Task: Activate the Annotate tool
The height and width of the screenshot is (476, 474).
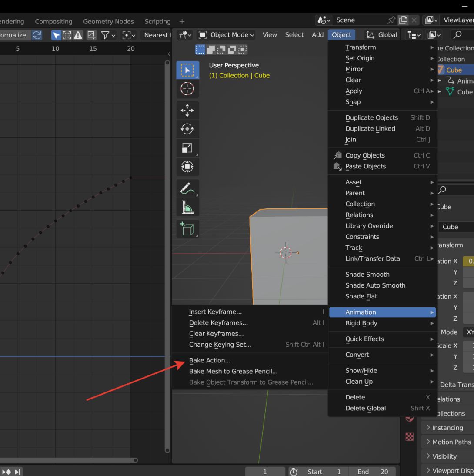Action: [187, 188]
